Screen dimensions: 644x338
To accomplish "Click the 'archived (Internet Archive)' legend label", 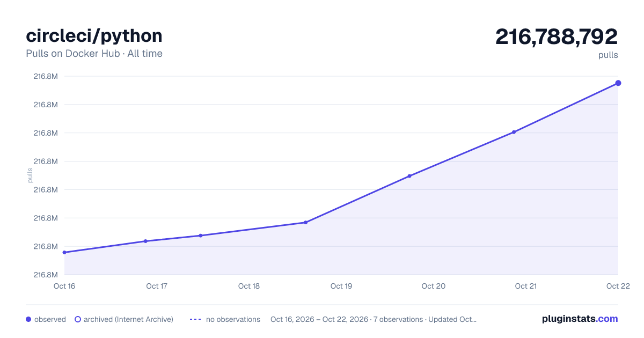I will [128, 319].
